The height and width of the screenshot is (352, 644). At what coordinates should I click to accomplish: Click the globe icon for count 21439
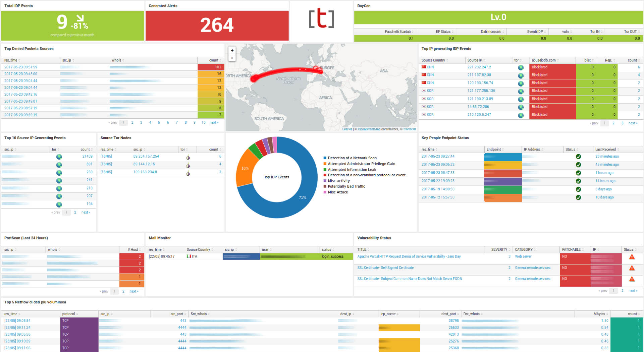click(x=59, y=157)
